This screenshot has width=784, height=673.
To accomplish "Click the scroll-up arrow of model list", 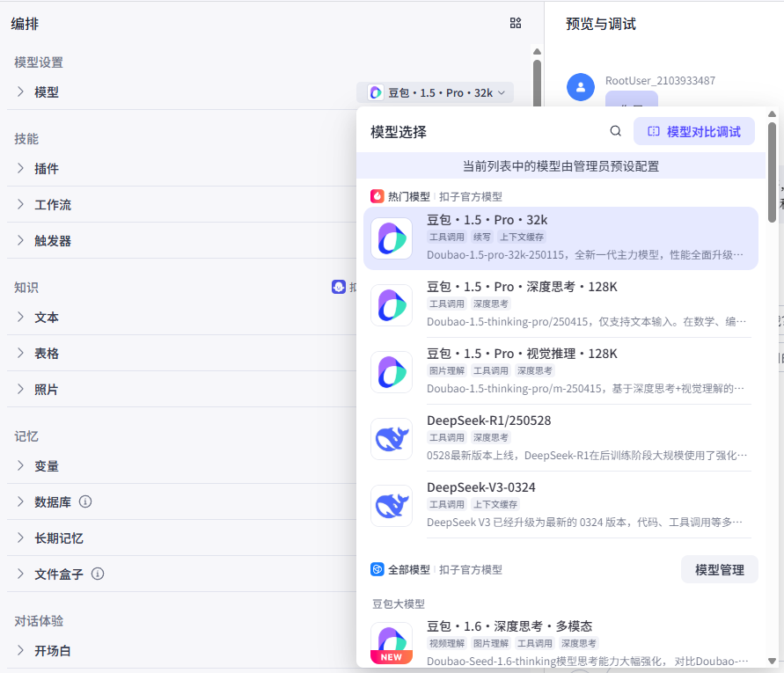I will 772,114.
